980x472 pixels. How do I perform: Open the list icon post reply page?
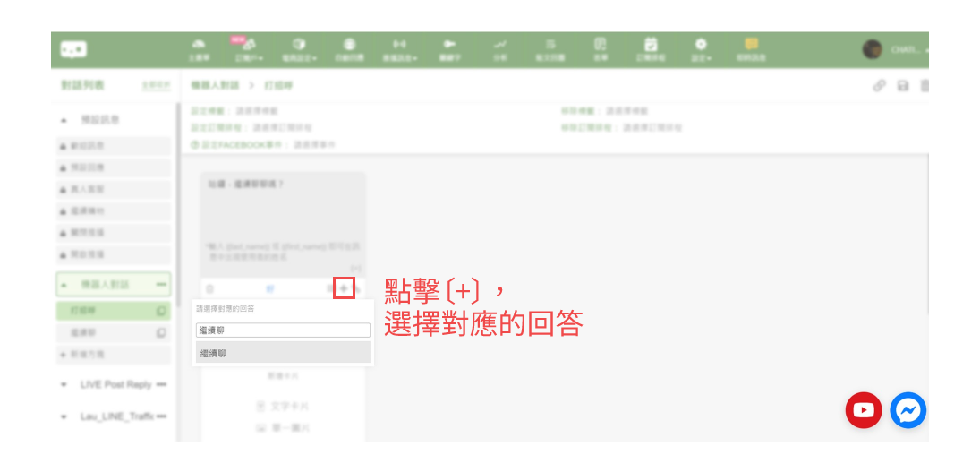(550, 49)
